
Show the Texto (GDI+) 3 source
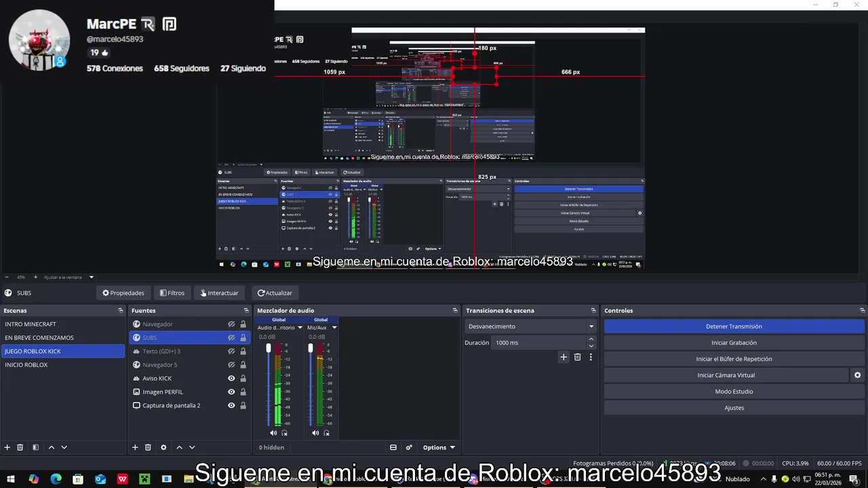(231, 351)
